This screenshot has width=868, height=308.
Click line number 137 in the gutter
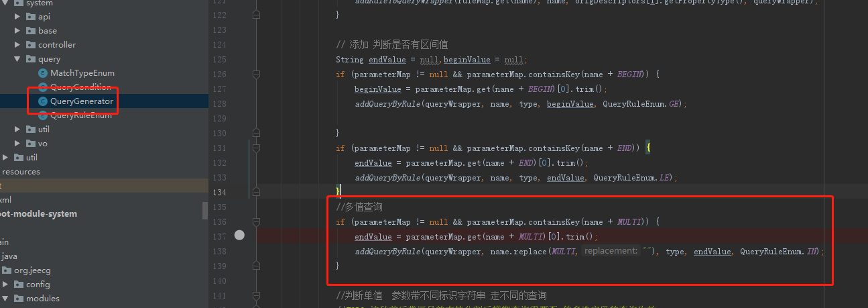(x=220, y=236)
